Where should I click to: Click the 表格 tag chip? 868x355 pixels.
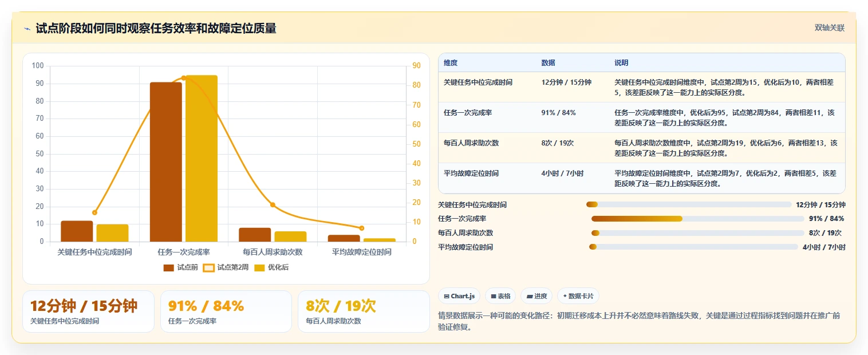(500, 296)
